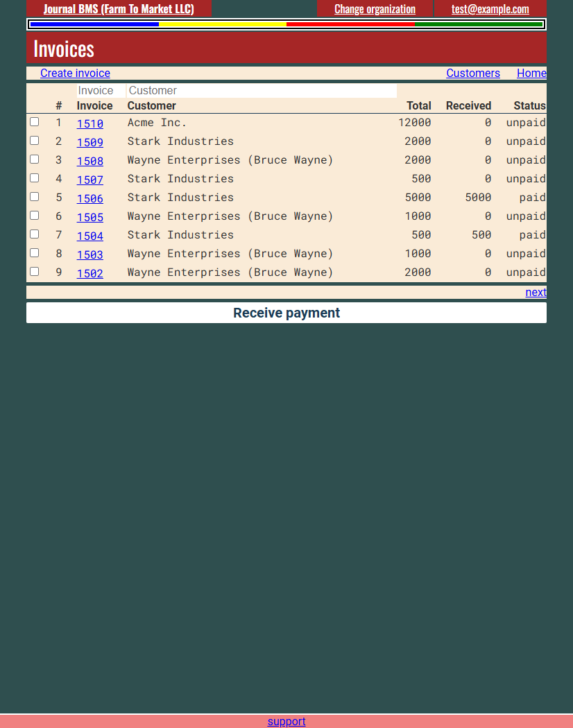Screen dimensions: 573x728
Task: Click the total 12000 cell
Action: pos(415,123)
